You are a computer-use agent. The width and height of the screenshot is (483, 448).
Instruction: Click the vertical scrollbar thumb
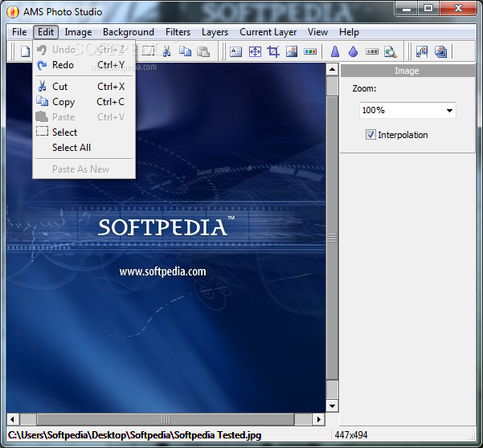[332, 238]
